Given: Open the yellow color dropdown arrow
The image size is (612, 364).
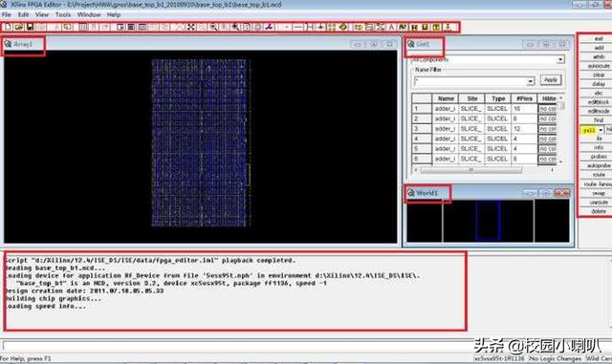Looking at the screenshot, I should 601,130.
